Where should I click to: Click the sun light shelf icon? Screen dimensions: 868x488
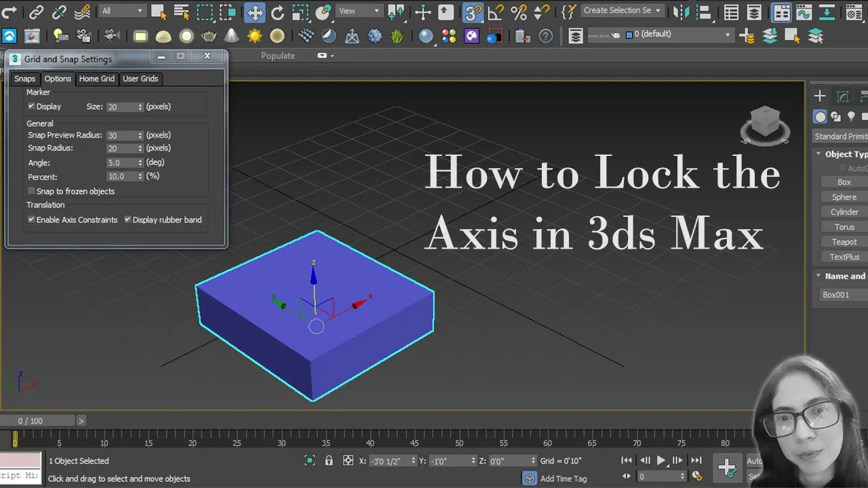pos(254,36)
